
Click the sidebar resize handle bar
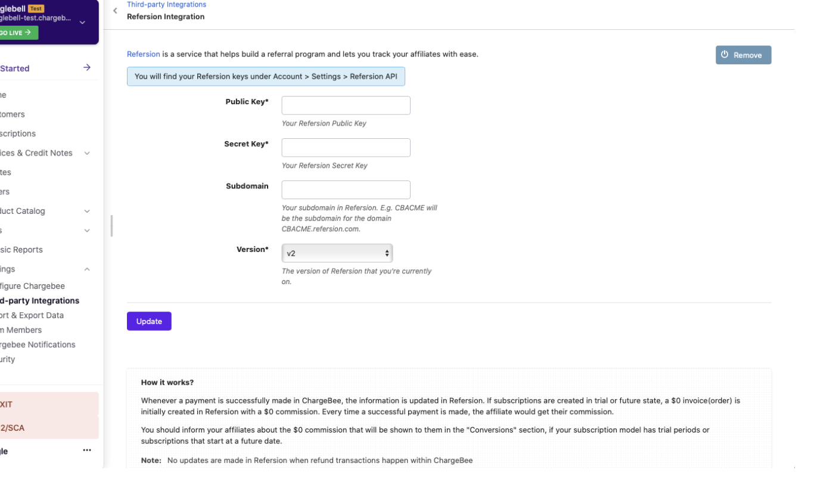pos(111,226)
